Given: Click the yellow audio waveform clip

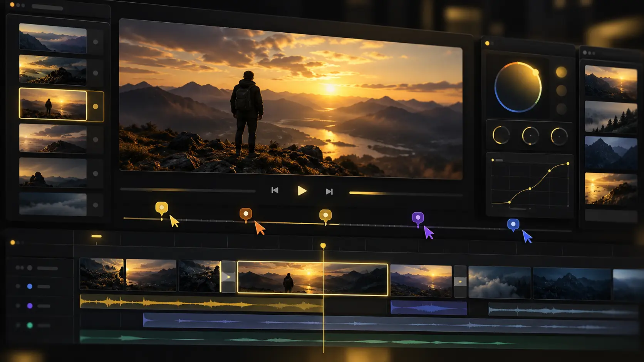Looking at the screenshot, I should point(200,304).
